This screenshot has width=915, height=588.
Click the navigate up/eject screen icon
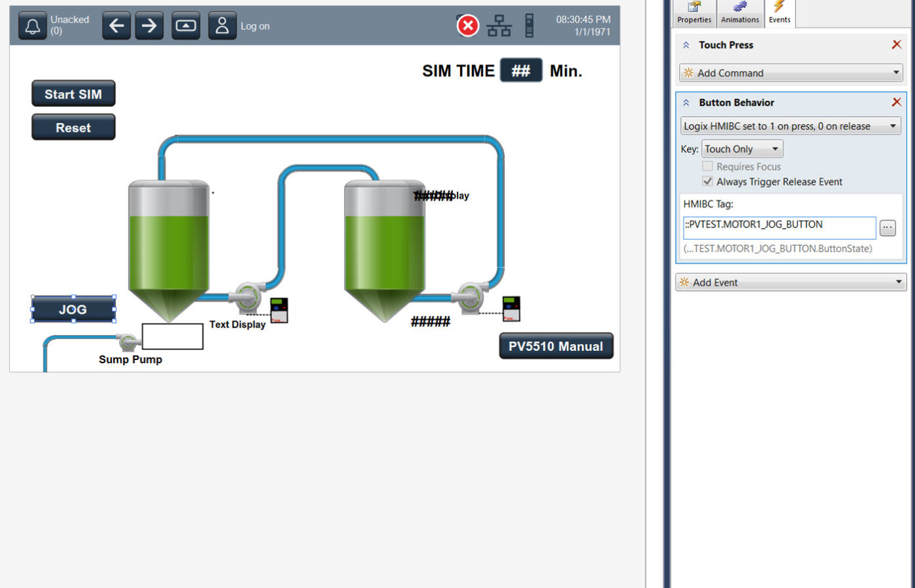[185, 26]
